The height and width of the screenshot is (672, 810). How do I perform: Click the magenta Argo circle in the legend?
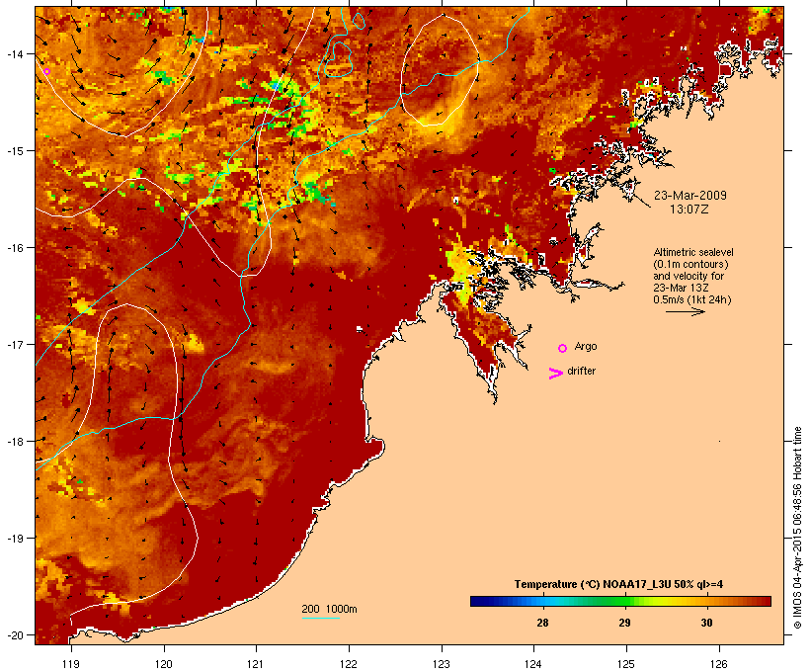click(563, 348)
